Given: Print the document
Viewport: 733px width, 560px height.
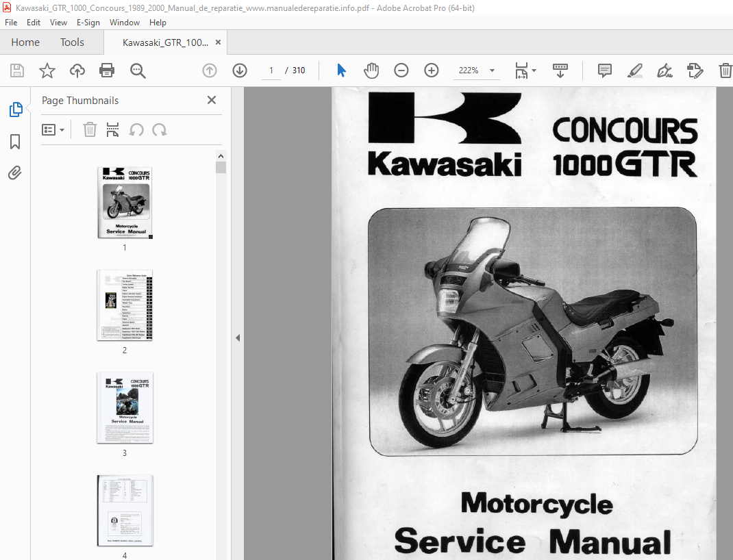Looking at the screenshot, I should point(107,71).
